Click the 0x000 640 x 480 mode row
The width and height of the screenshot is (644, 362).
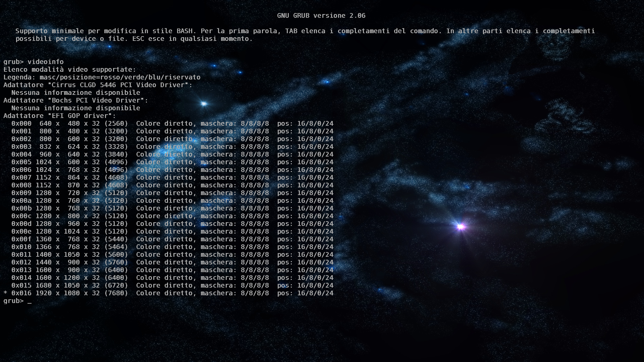point(172,123)
